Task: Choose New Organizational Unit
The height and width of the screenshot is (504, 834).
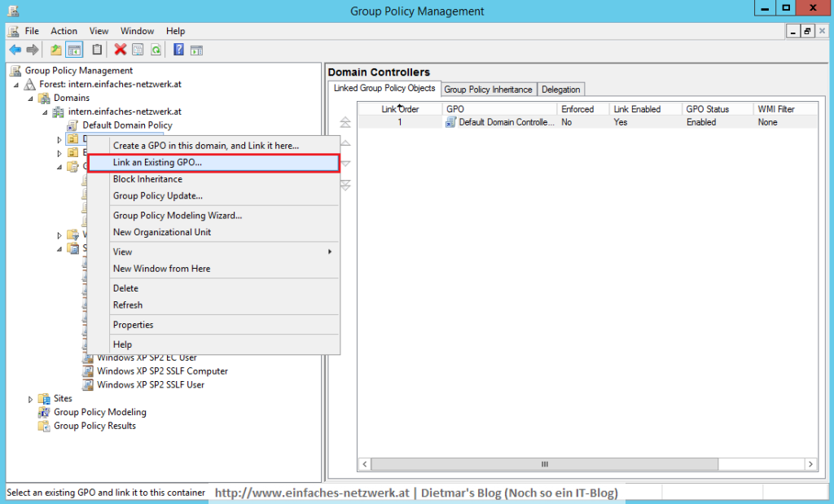Action: [213, 232]
